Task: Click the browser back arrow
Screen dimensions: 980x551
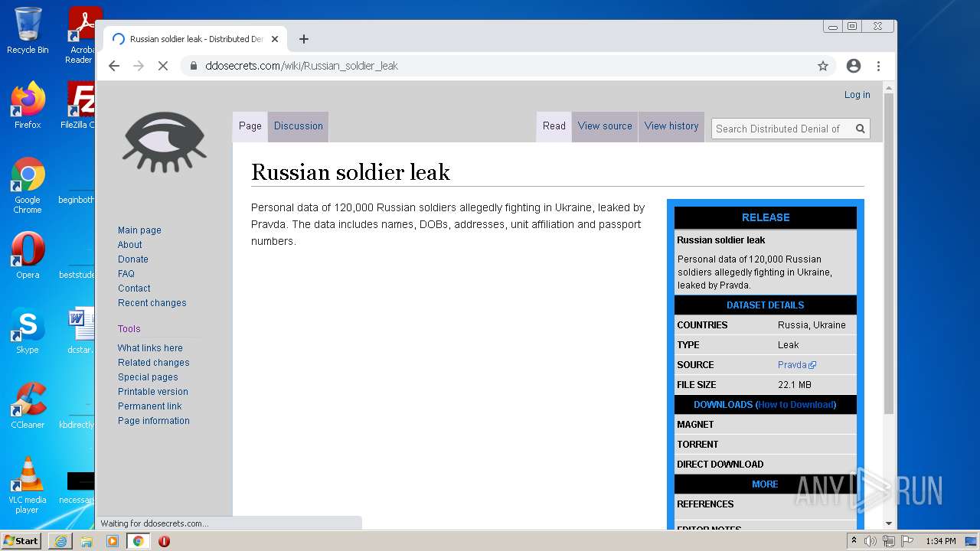Action: pos(114,66)
